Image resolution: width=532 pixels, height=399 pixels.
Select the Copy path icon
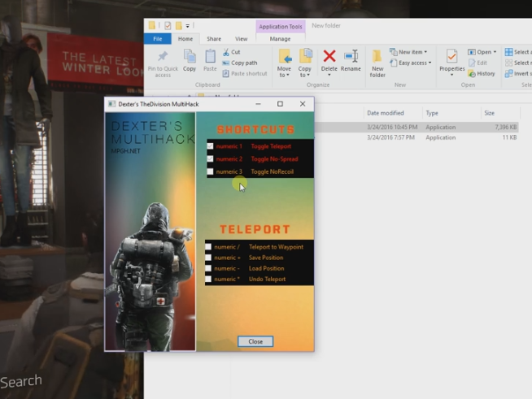[225, 63]
